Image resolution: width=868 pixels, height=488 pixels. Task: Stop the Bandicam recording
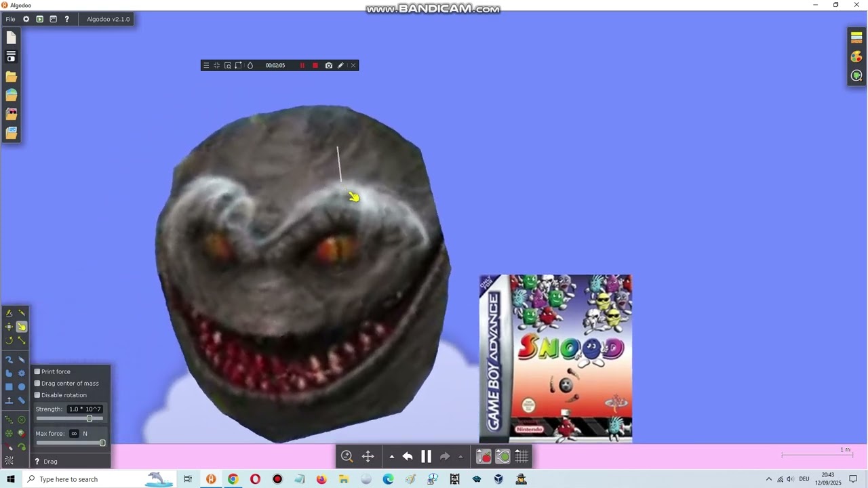pos(315,65)
